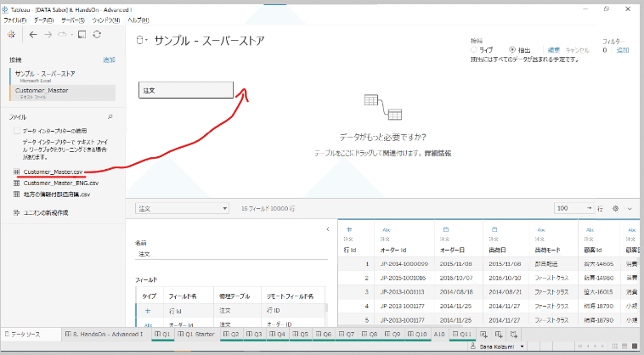Click cell JP-2014-1000099 in the grid
The width and height of the screenshot is (644, 355).
[404, 264]
